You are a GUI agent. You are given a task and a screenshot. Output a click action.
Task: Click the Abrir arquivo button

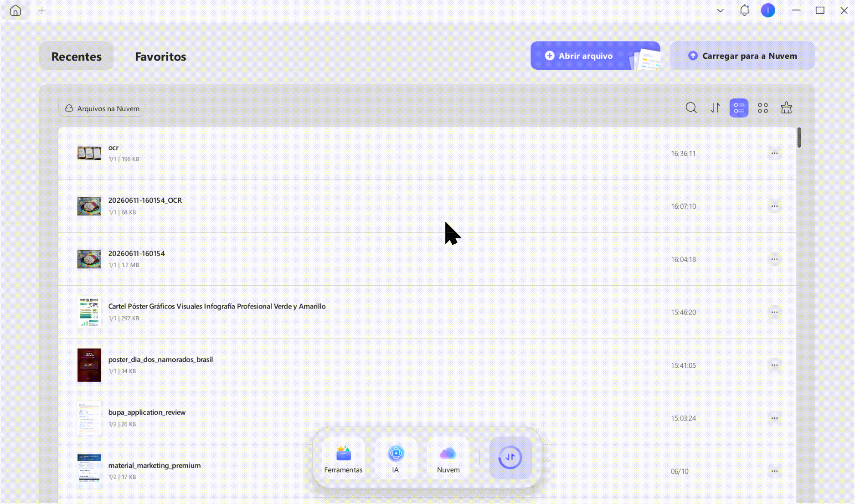(595, 56)
